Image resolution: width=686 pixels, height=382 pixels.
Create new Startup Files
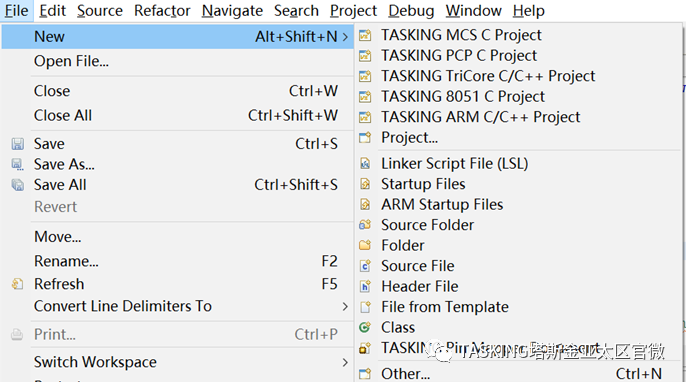[x=518, y=184]
